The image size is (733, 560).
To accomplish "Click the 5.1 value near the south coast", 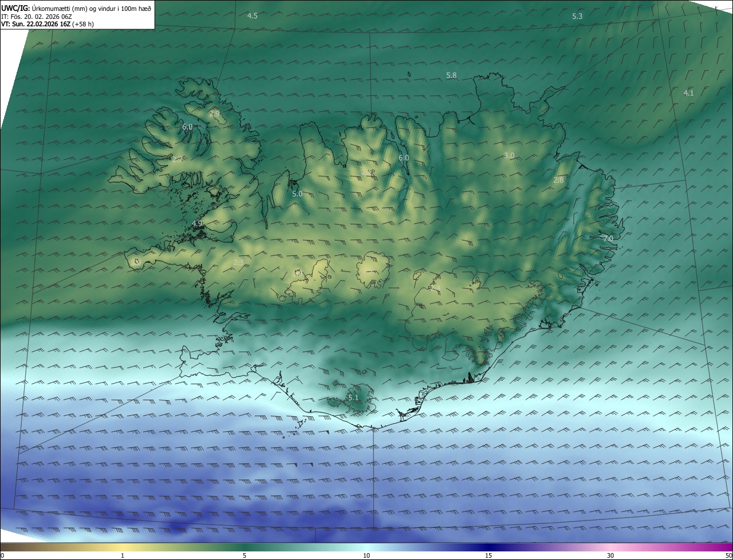I will pos(353,397).
